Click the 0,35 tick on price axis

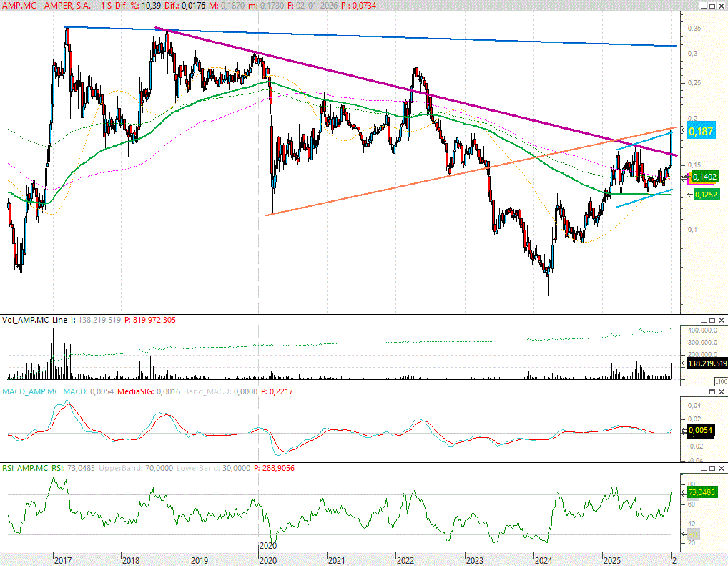pos(694,29)
